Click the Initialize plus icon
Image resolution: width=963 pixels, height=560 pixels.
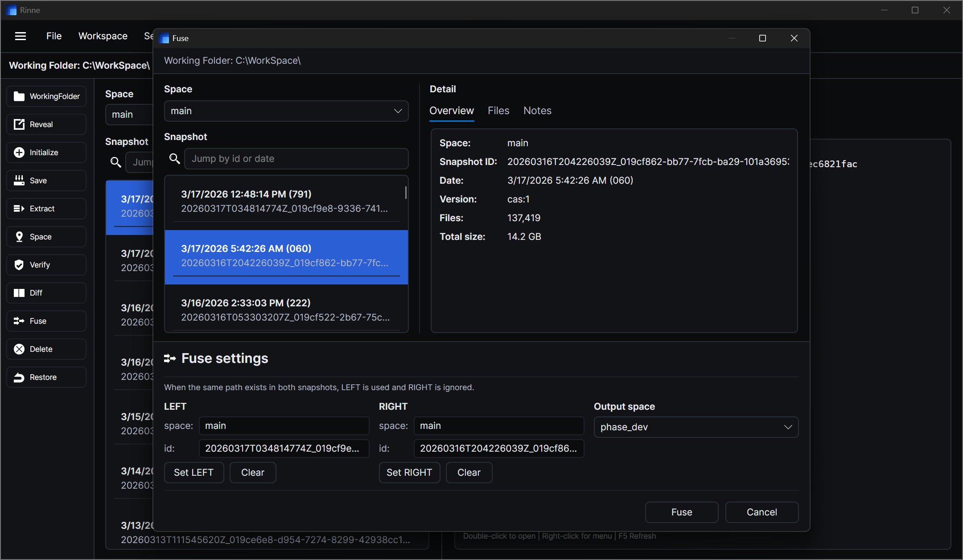point(19,152)
